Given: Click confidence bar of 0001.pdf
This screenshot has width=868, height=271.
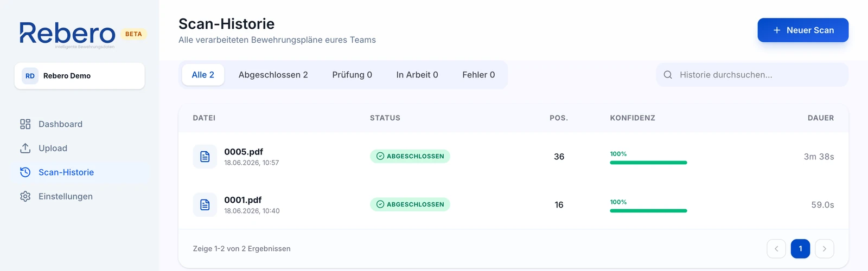Looking at the screenshot, I should tap(648, 211).
